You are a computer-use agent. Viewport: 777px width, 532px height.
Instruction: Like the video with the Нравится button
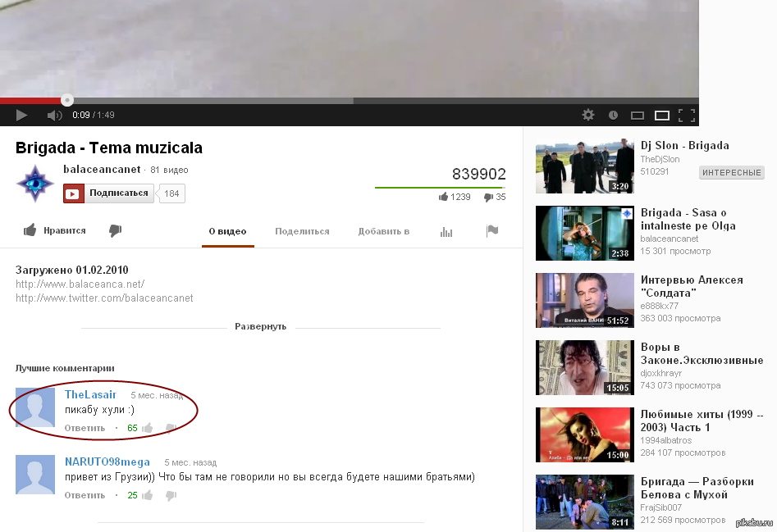click(x=55, y=231)
